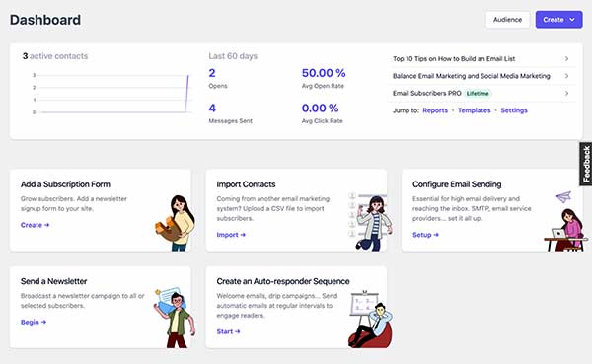Viewport: 592px width, 364px height.
Task: Click the Add a Subscription Form heading
Action: click(x=65, y=184)
